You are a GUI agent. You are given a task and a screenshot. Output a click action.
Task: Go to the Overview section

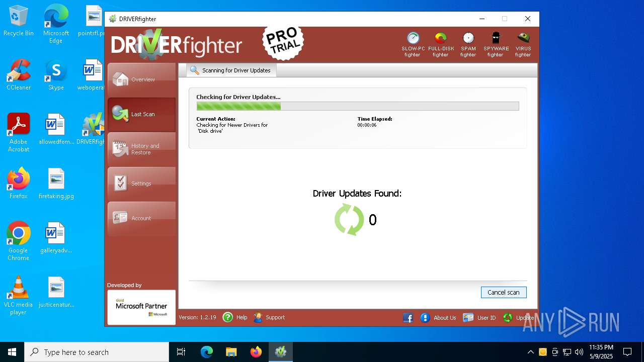click(141, 79)
